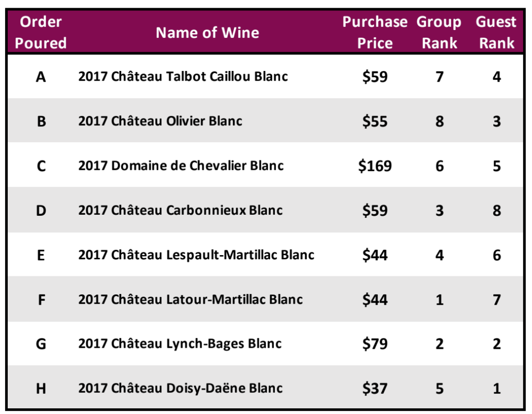Viewport: 532px width, 414px height.
Task: Select the $79 price cell
Action: [x=375, y=344]
